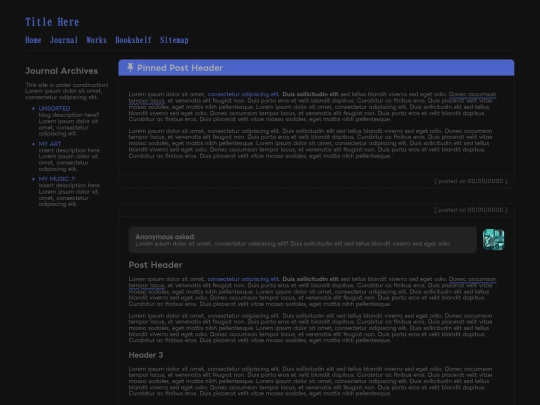
Task: Go to the Home nav item
Action: 33,40
